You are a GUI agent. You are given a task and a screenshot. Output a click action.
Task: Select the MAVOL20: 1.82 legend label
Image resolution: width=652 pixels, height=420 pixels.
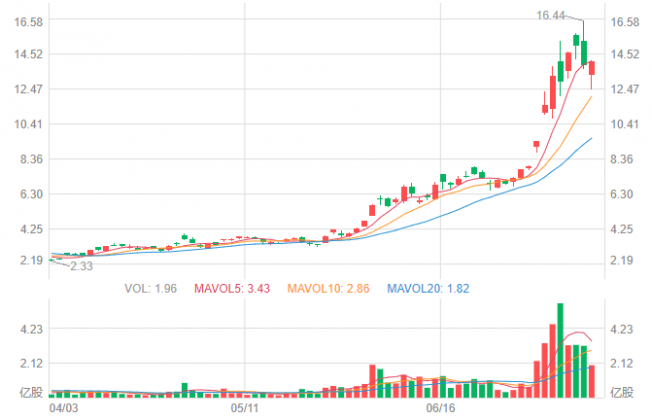[428, 289]
